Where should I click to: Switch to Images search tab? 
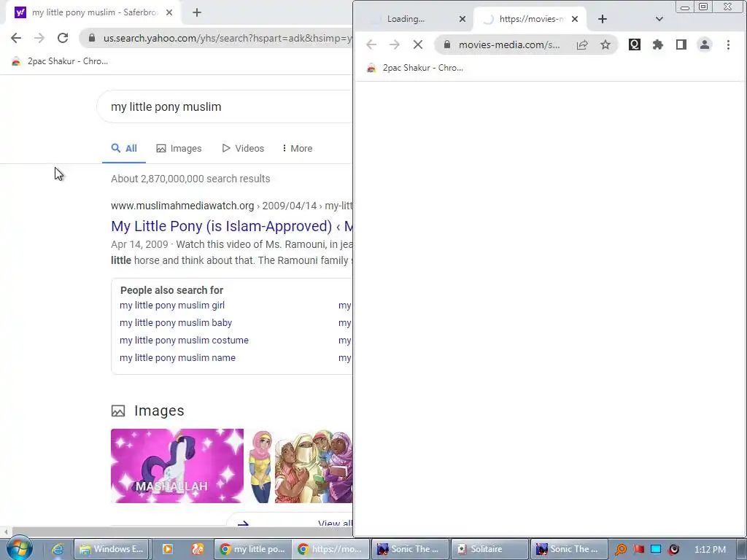[x=179, y=149]
